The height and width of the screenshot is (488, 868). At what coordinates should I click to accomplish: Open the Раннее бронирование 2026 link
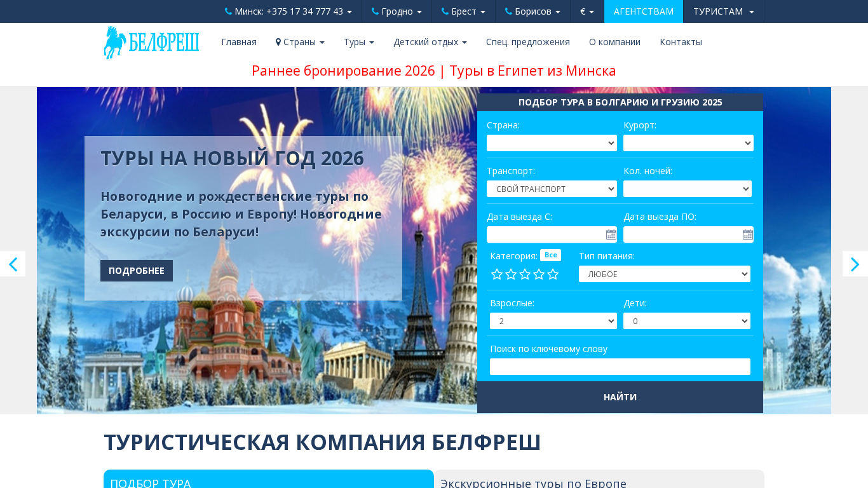click(343, 71)
